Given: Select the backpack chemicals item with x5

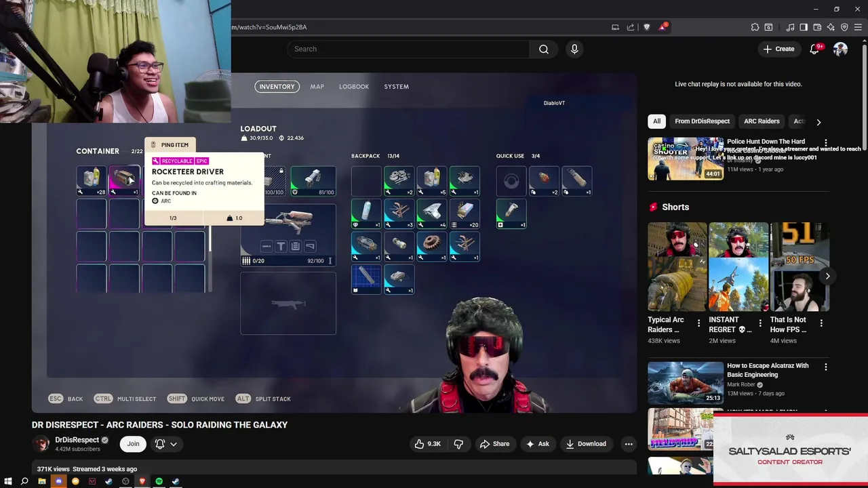Looking at the screenshot, I should pyautogui.click(x=431, y=181).
